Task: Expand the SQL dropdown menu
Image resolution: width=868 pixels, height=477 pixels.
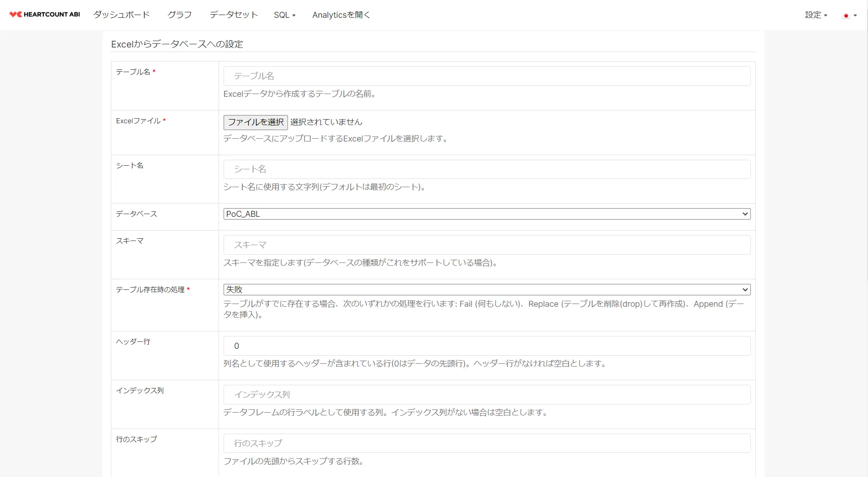Action: coord(285,15)
